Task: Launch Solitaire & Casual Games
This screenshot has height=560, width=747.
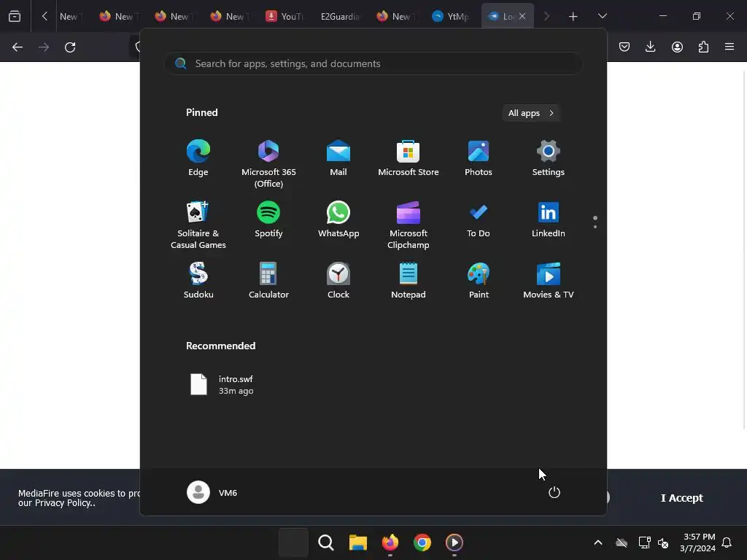Action: pos(198,225)
